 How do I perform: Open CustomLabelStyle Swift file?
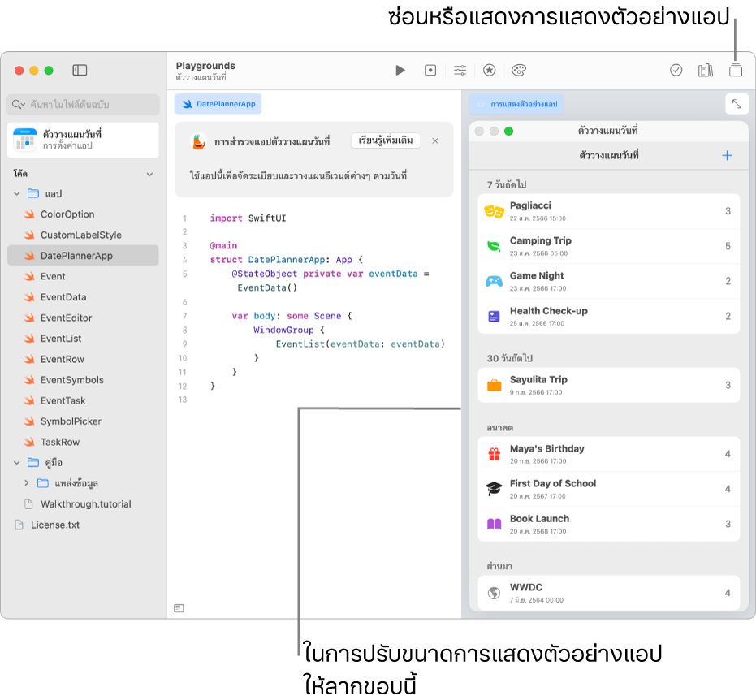83,235
